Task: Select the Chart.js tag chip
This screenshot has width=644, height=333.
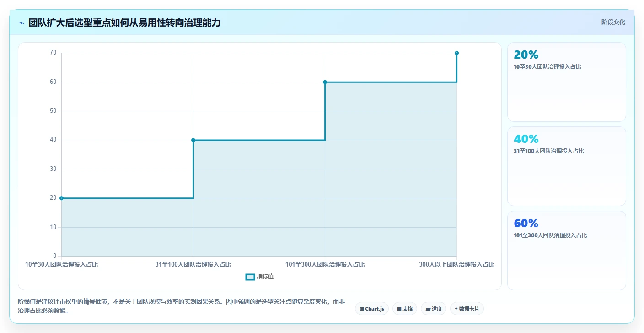Action: [x=372, y=309]
